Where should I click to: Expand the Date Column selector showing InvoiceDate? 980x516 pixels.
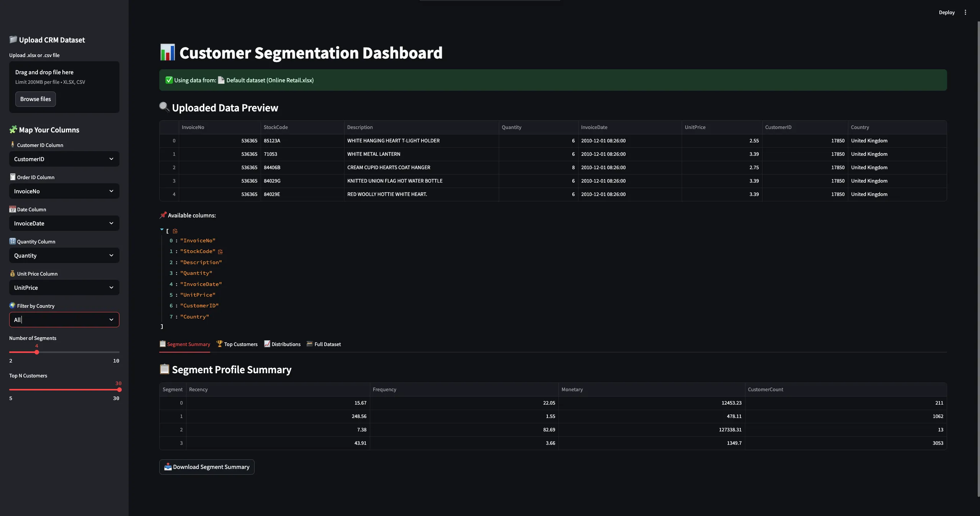pyautogui.click(x=64, y=223)
